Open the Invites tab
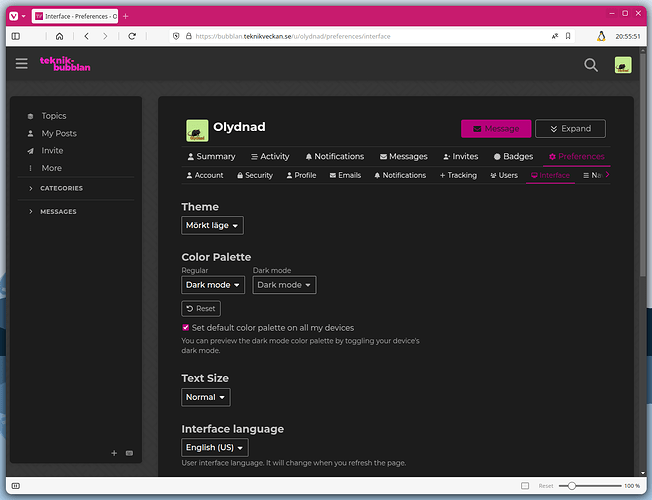The height and width of the screenshot is (500, 652). (x=461, y=156)
